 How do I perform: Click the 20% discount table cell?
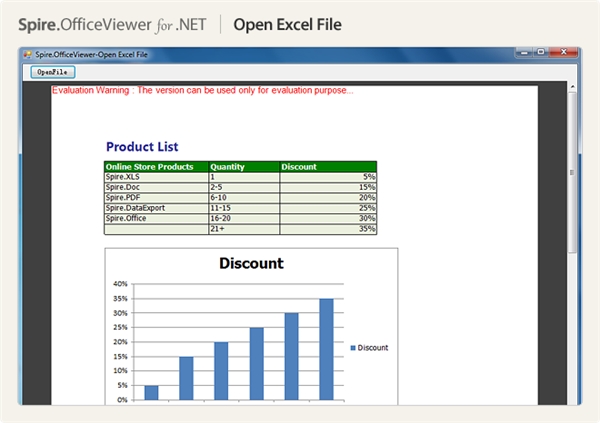point(328,198)
